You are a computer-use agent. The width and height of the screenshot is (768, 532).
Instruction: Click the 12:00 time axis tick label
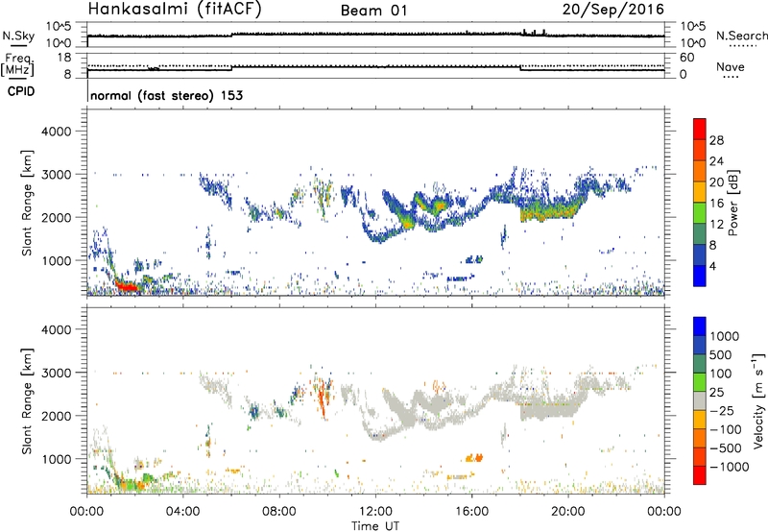tap(375, 512)
